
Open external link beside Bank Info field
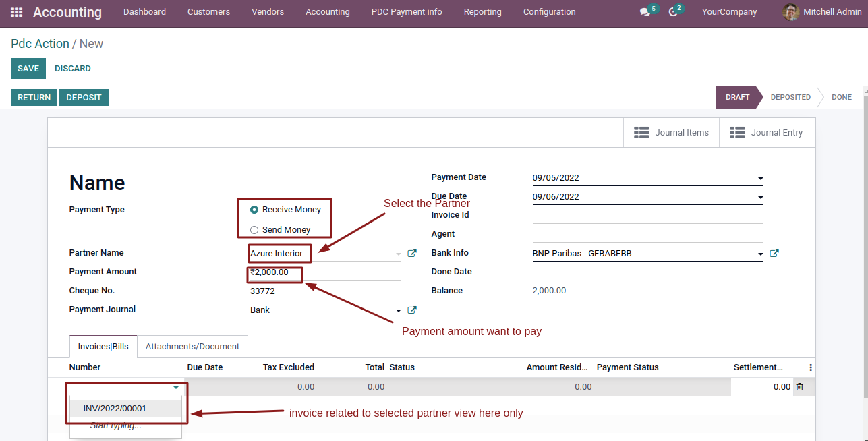(x=774, y=254)
